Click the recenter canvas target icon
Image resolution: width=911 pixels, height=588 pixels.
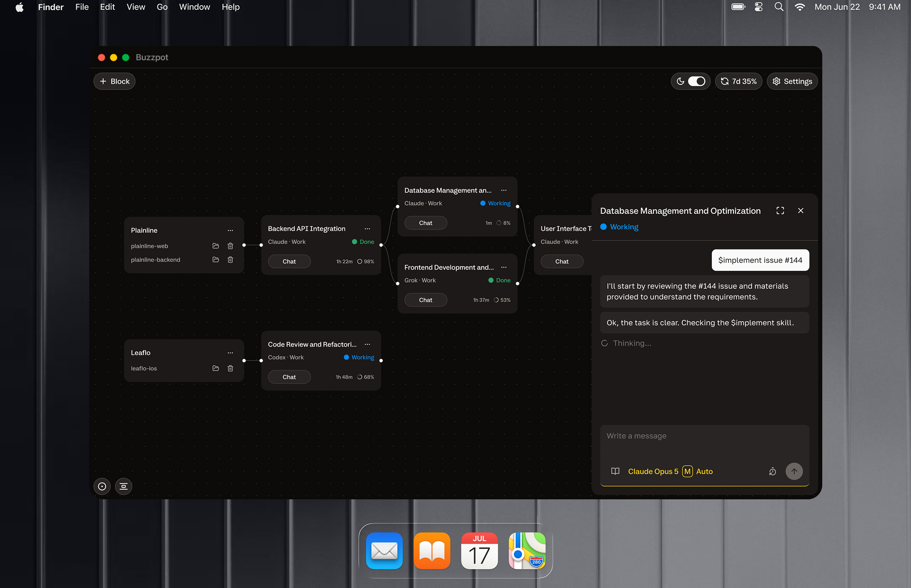coord(102,487)
